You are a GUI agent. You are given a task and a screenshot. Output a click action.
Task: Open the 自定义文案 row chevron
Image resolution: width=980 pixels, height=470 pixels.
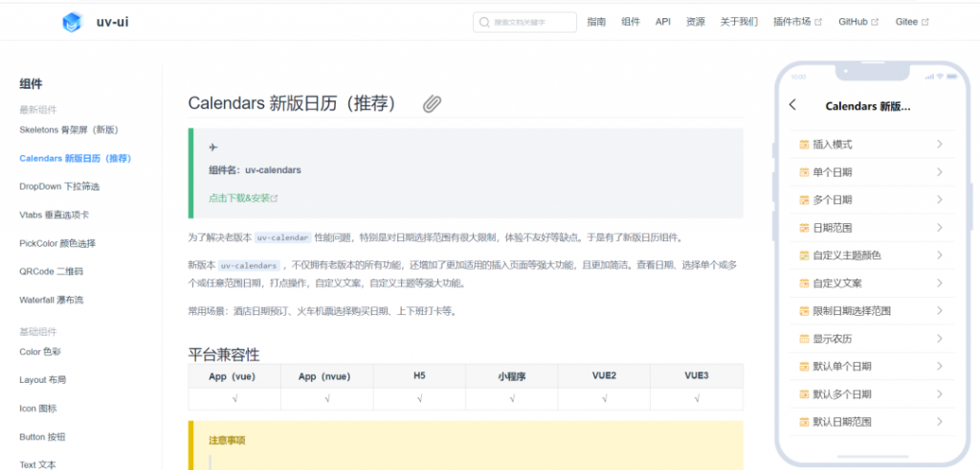point(940,283)
